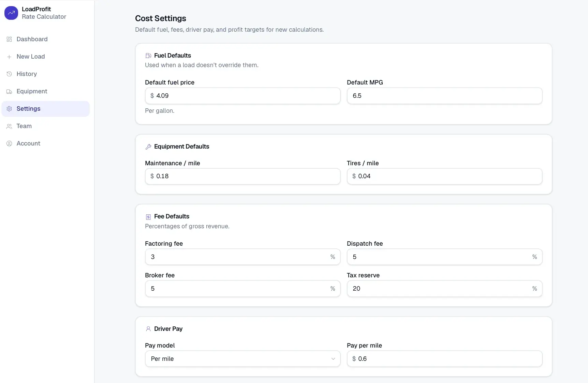Navigate to the Equipment page
The image size is (588, 383).
[46, 91]
